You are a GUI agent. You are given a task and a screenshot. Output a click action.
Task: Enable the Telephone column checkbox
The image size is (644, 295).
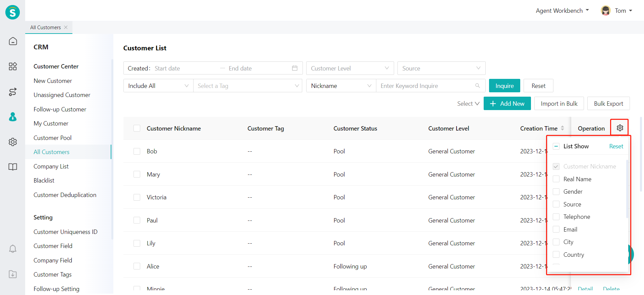[x=556, y=217]
